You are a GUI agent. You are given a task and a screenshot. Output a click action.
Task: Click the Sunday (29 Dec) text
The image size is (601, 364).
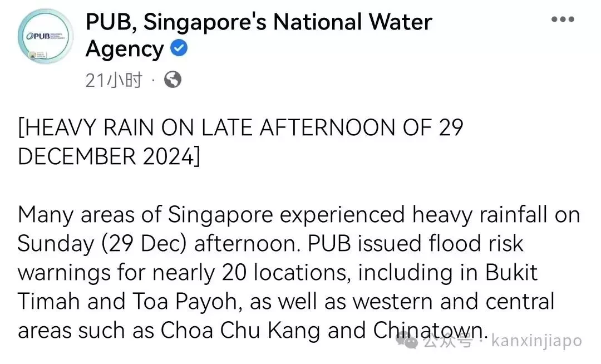click(102, 244)
